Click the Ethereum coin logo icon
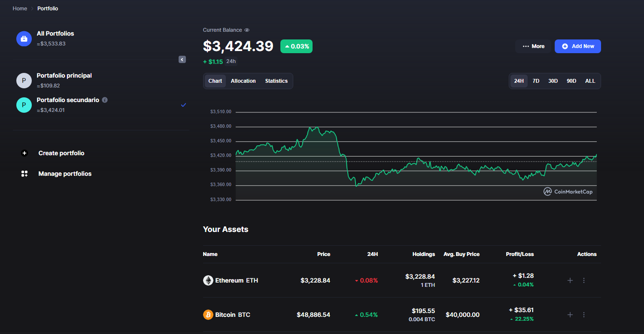Image resolution: width=644 pixels, height=334 pixels. pyautogui.click(x=208, y=280)
